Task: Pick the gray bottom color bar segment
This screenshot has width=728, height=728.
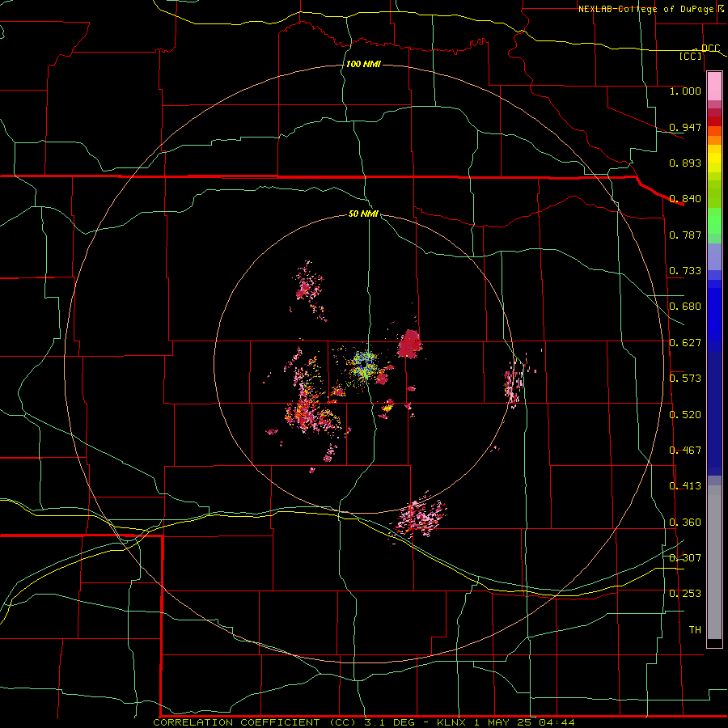Action: [714, 562]
